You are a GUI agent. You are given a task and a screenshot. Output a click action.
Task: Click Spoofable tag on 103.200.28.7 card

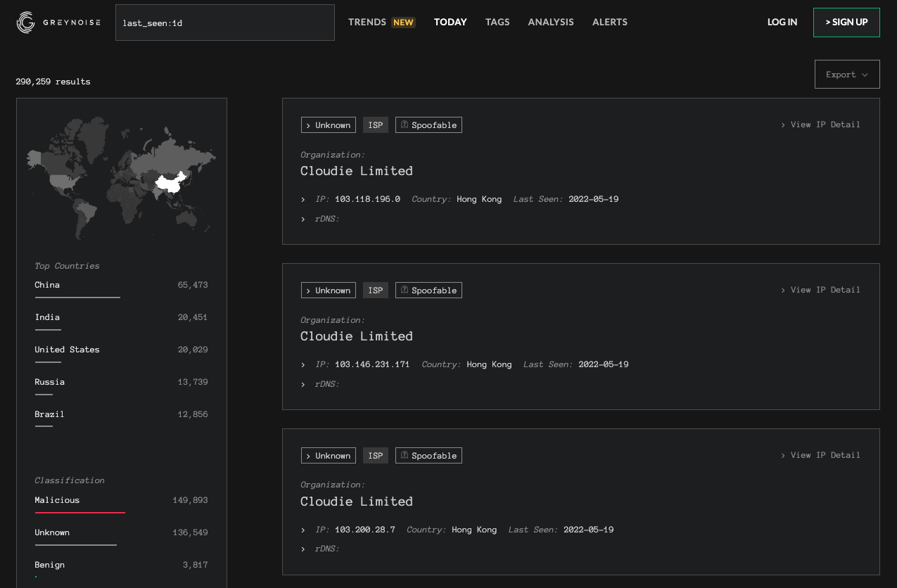428,456
